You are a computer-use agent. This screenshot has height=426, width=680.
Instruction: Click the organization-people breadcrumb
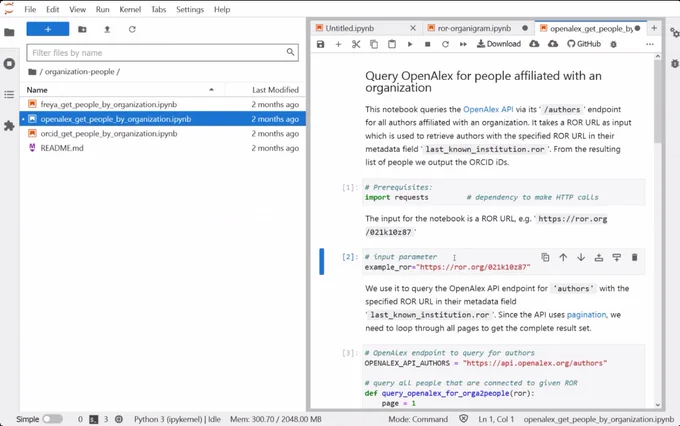(79, 72)
